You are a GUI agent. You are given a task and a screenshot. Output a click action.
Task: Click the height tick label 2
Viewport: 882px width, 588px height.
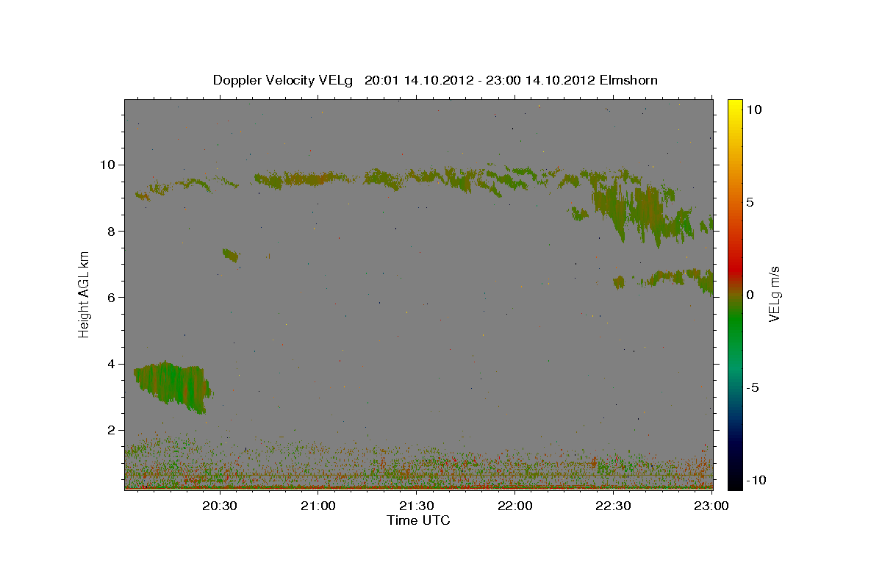click(x=112, y=430)
